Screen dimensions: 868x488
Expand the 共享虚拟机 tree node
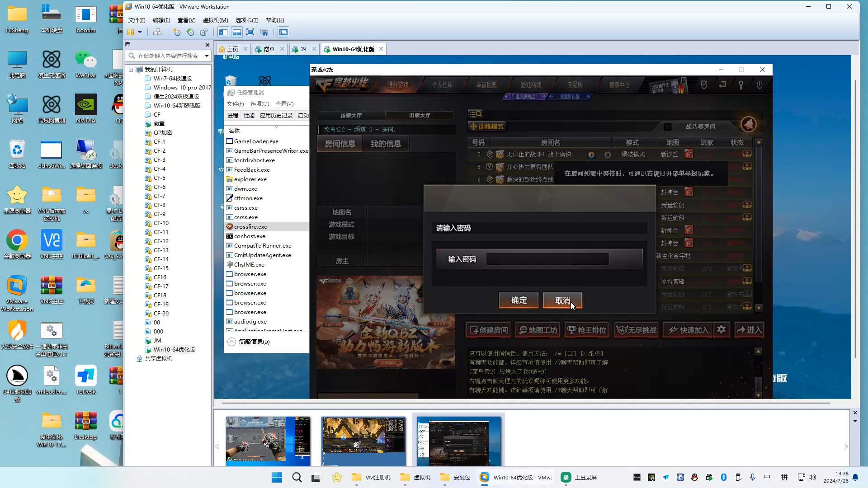[x=131, y=358]
